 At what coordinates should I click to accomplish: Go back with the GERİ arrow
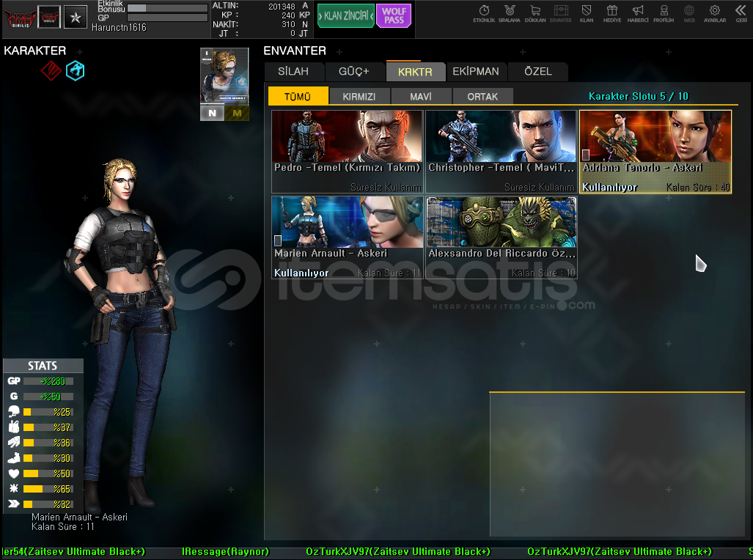(x=741, y=13)
